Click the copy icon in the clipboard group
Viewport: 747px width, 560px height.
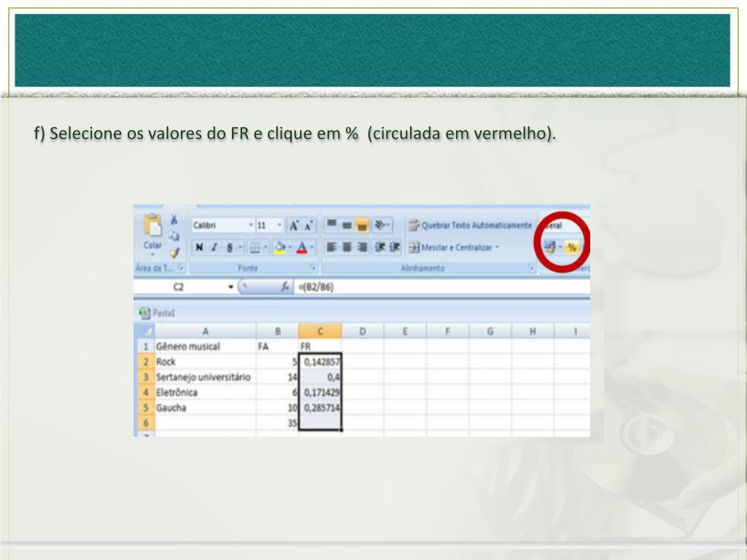(x=174, y=236)
